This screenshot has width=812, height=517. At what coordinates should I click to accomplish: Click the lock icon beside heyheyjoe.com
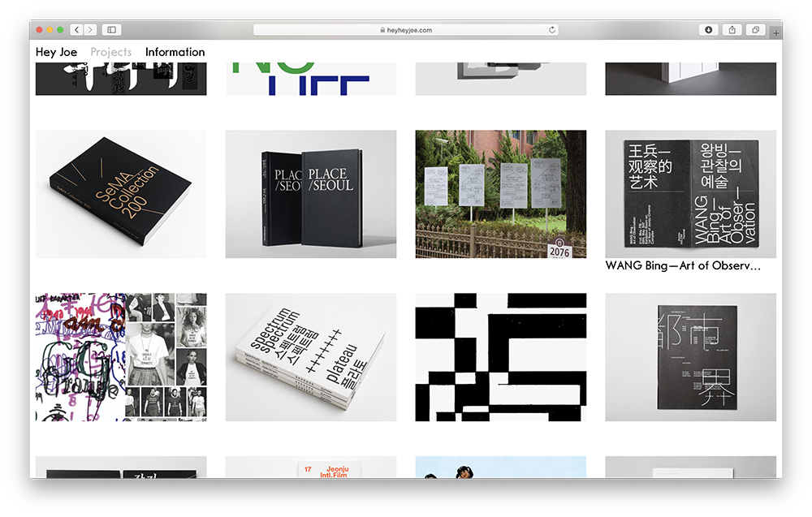(382, 30)
